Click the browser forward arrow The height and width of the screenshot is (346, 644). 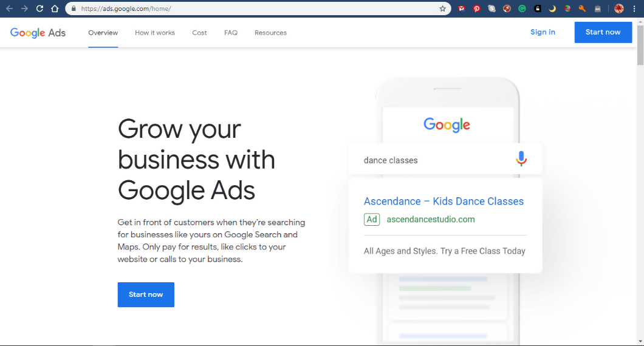25,8
